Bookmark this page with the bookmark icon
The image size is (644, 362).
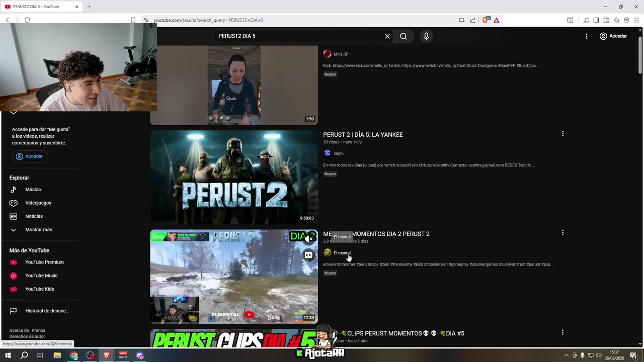pyautogui.click(x=133, y=20)
